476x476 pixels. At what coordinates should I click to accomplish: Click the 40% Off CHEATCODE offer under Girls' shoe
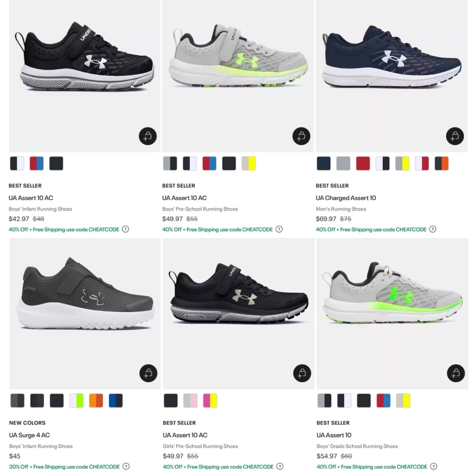point(218,466)
